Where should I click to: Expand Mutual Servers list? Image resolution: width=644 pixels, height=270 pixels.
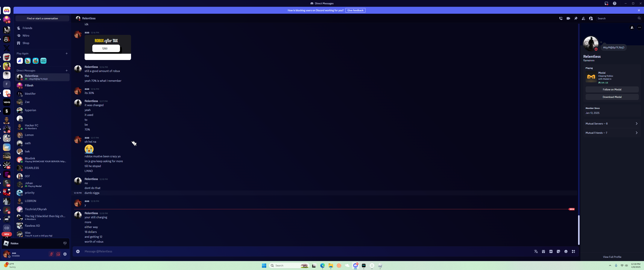click(612, 124)
